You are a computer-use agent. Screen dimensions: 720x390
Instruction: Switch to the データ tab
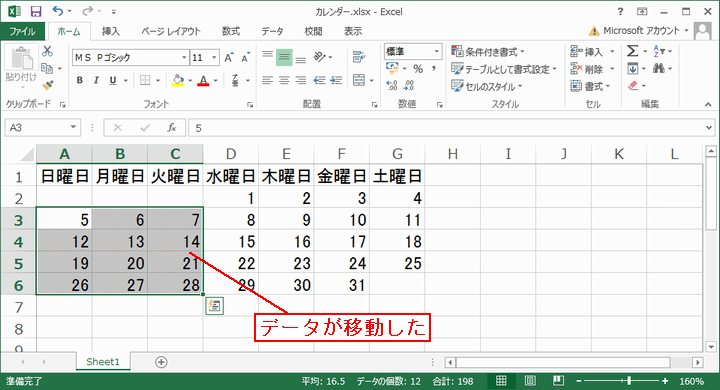(x=272, y=31)
